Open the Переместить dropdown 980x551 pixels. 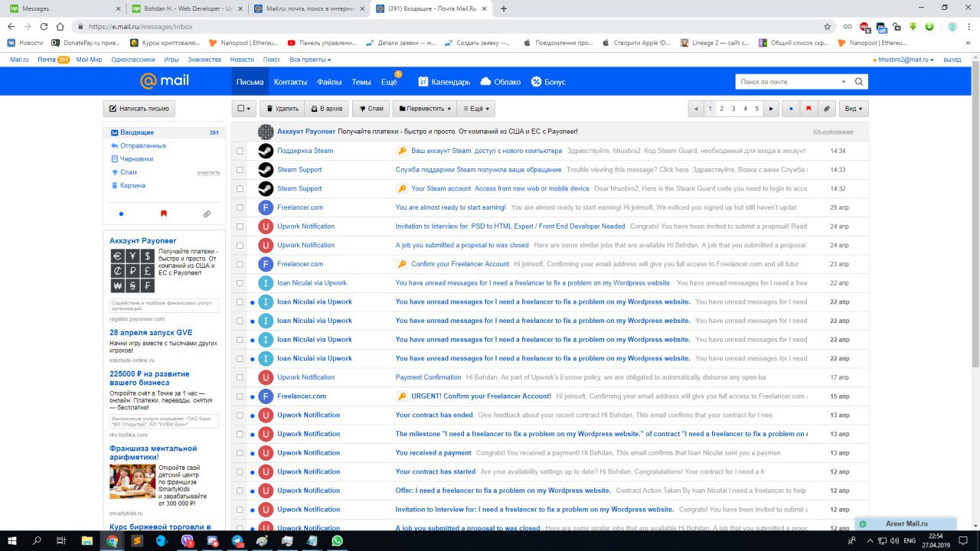click(x=425, y=109)
